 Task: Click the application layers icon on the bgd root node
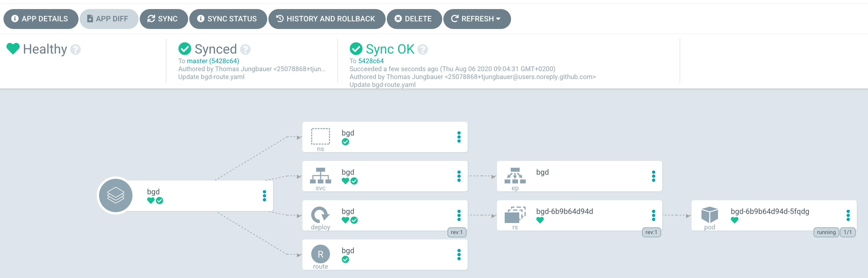click(115, 195)
